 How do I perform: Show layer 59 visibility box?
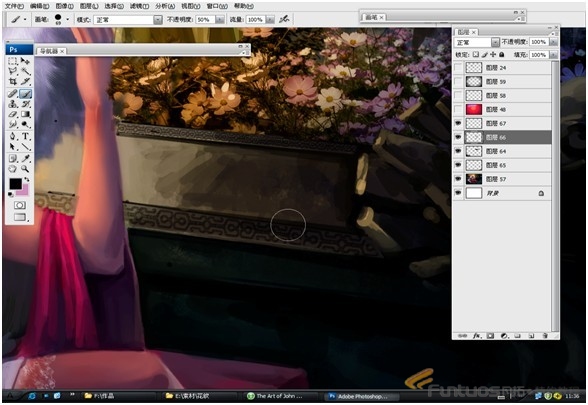coord(458,81)
